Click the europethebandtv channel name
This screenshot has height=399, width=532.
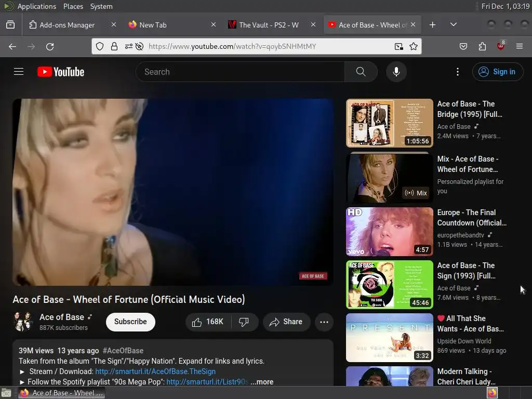pos(460,235)
